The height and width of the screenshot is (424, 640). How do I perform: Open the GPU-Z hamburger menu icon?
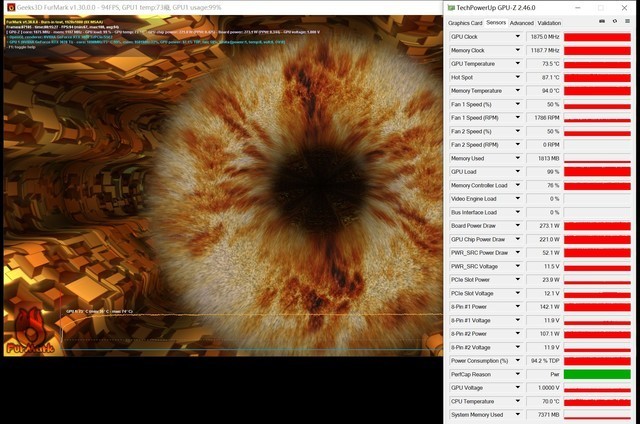click(x=627, y=21)
